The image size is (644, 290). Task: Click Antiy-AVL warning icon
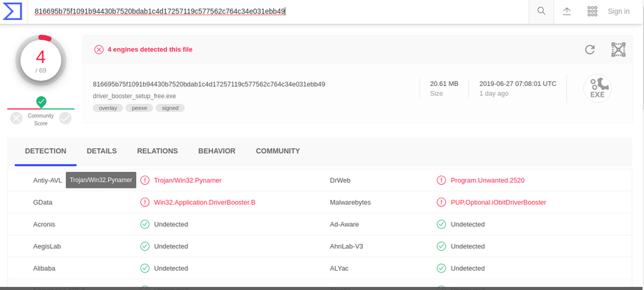coord(145,180)
